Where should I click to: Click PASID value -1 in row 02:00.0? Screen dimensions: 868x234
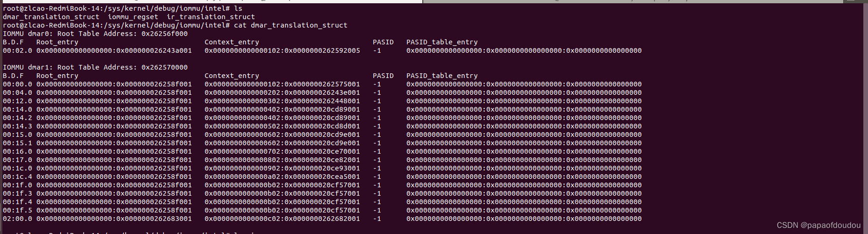tap(377, 219)
